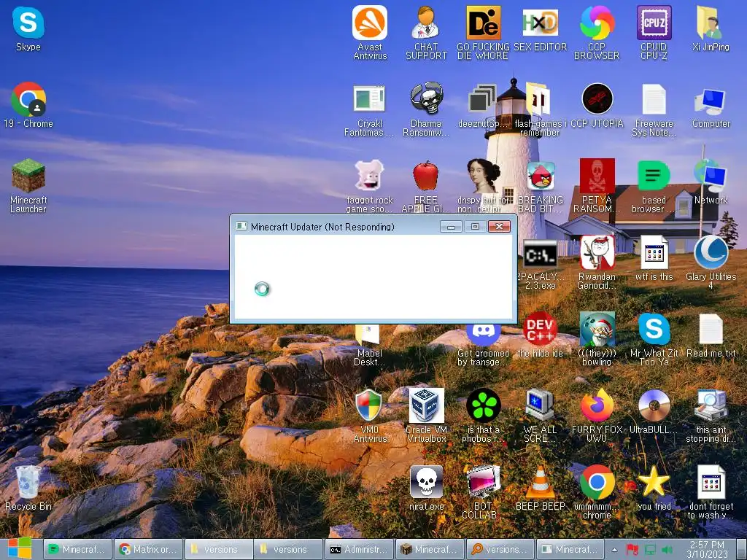Open the based browser shortcut

(x=654, y=186)
